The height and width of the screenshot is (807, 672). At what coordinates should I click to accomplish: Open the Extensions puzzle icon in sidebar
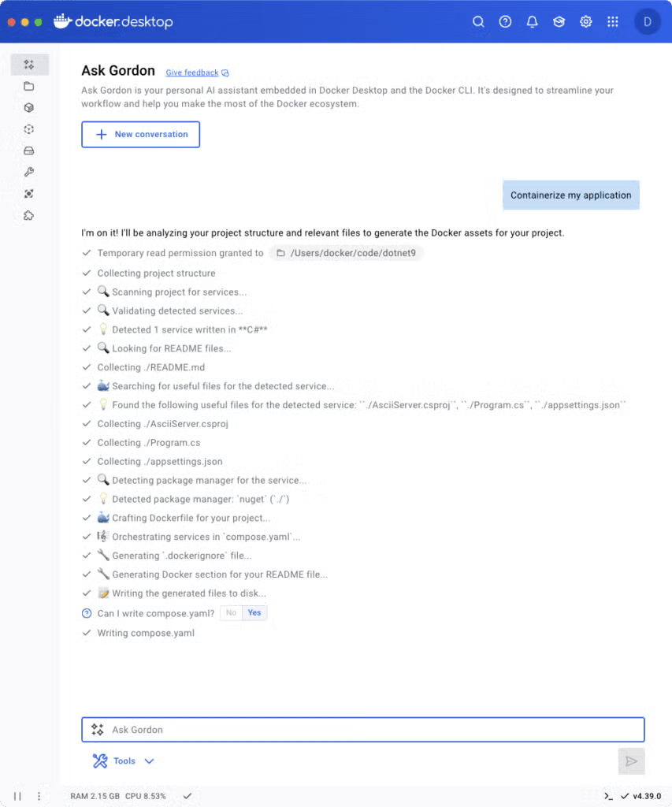[x=29, y=215]
